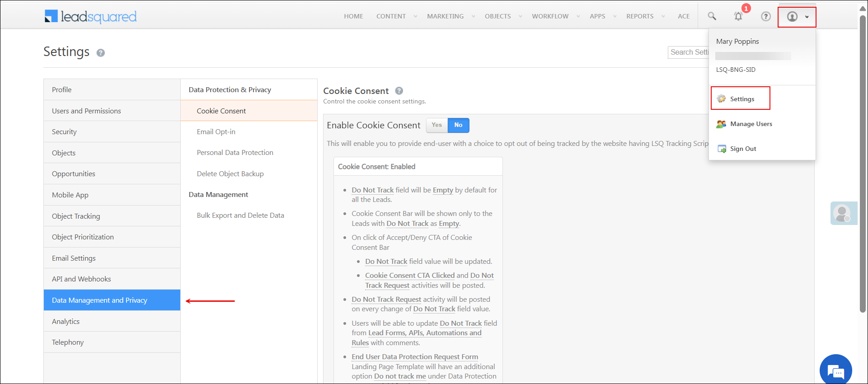The width and height of the screenshot is (868, 384).
Task: Open Personal Data Protection settings
Action: (235, 153)
